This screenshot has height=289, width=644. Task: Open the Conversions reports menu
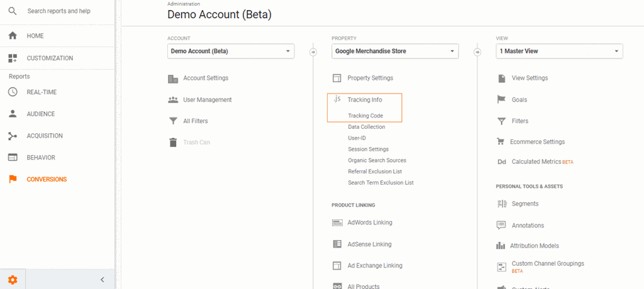tap(47, 179)
